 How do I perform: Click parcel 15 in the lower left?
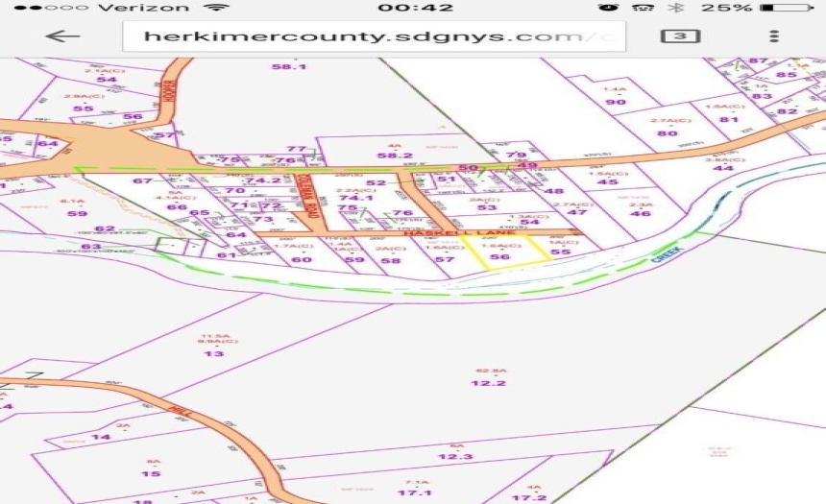click(x=152, y=473)
